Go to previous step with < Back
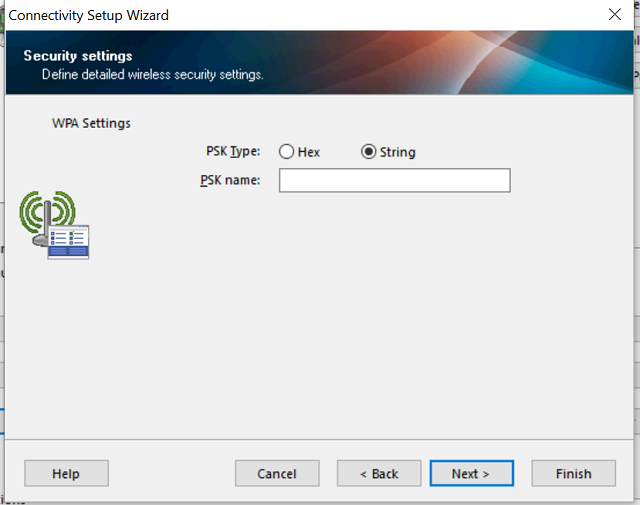The width and height of the screenshot is (640, 505). click(379, 473)
